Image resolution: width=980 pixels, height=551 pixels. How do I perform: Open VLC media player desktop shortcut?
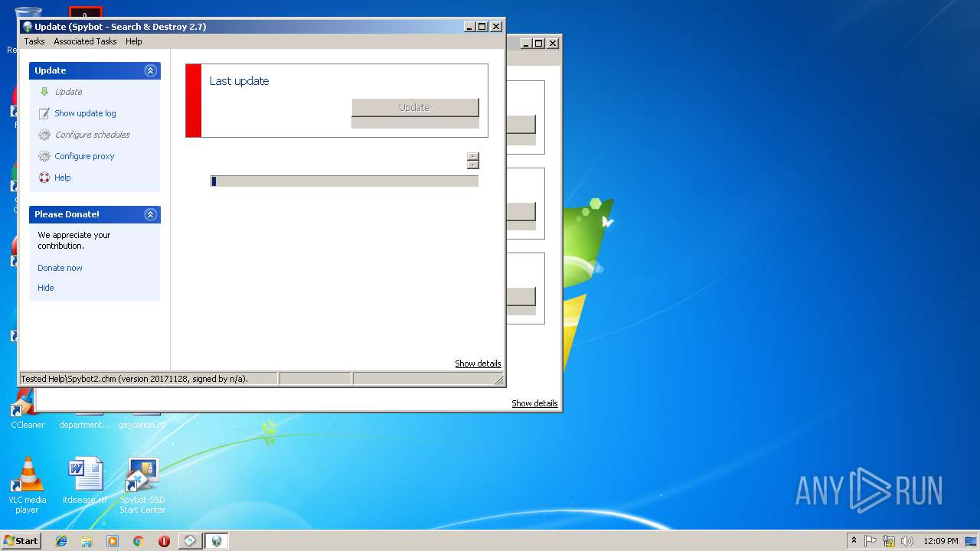(27, 484)
